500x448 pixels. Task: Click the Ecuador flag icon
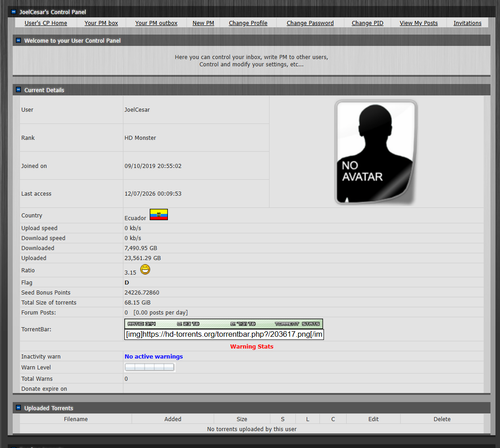tap(159, 215)
